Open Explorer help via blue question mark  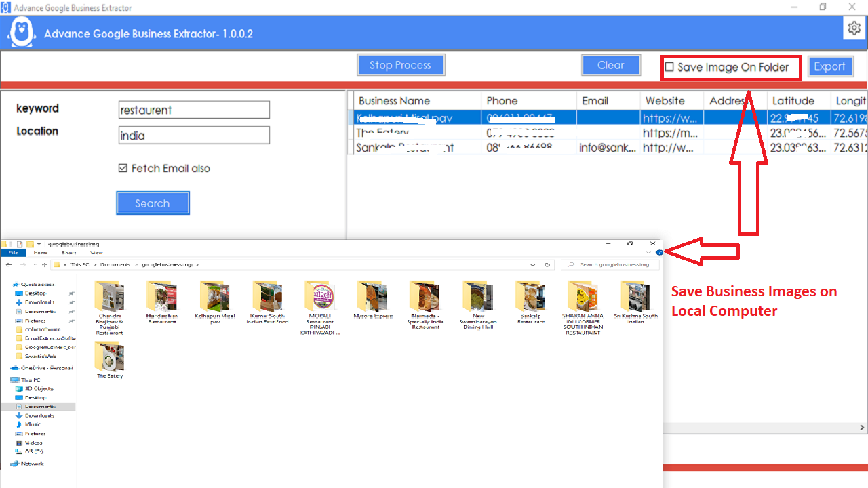coord(659,252)
